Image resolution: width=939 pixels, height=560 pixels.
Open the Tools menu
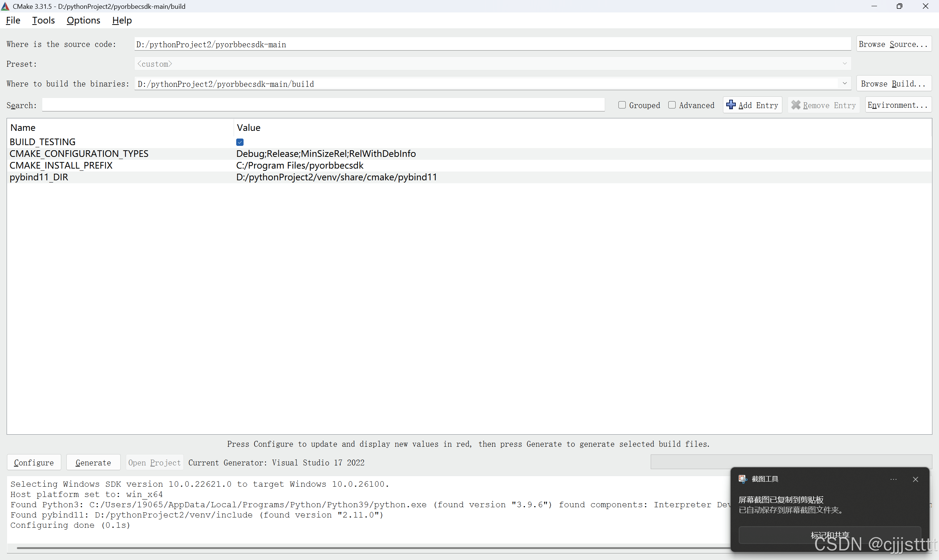[43, 21]
